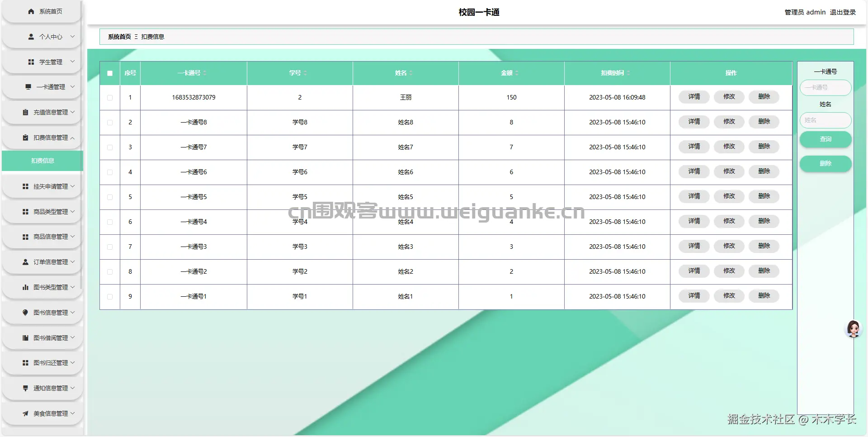Open 详情 for the 王丽 row
This screenshot has width=868, height=437.
(x=694, y=97)
